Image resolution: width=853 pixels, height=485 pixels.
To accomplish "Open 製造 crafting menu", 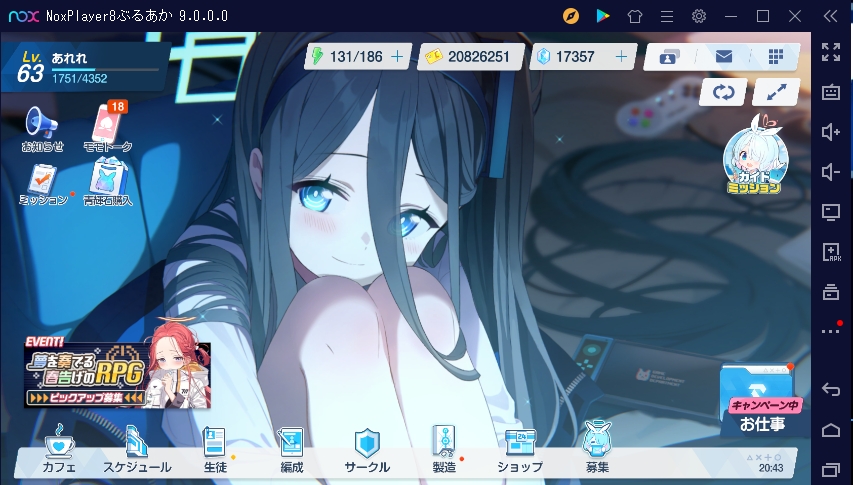I will tap(444, 448).
